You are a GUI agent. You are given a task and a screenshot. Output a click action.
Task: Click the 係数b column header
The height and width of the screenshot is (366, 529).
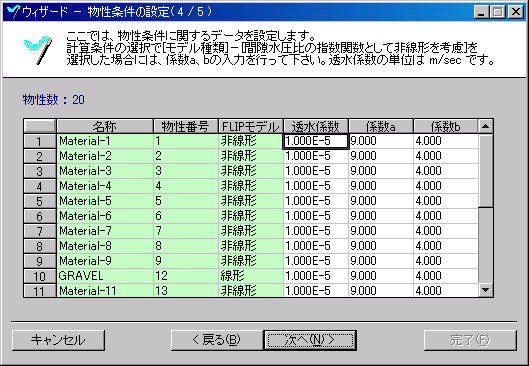click(446, 126)
